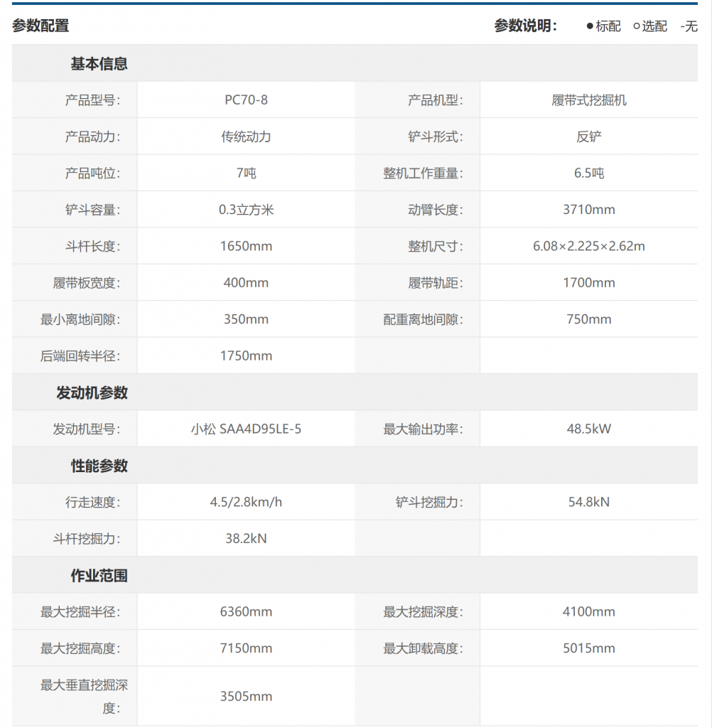Click the 54.8kN bucket digging force value
The width and height of the screenshot is (712, 728).
[589, 503]
